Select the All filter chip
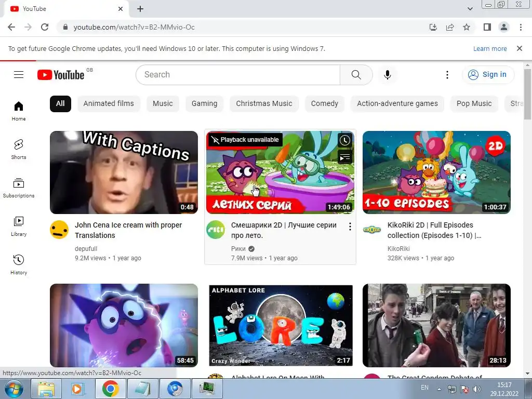Image resolution: width=532 pixels, height=399 pixels. click(60, 103)
